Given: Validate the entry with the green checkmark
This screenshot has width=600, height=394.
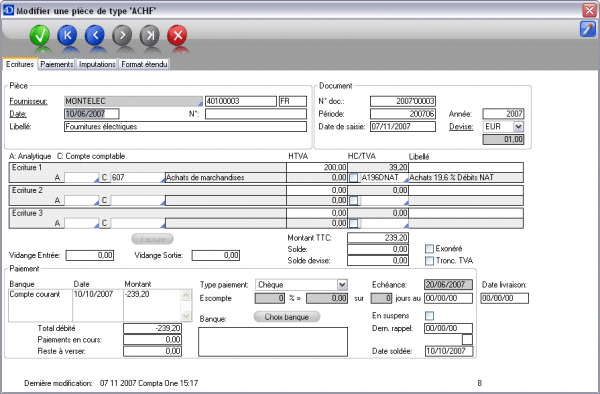Looking at the screenshot, I should 40,36.
